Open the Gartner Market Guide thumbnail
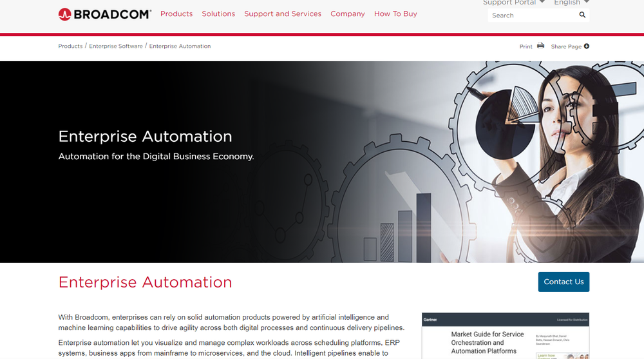Image resolution: width=644 pixels, height=359 pixels. [x=505, y=336]
